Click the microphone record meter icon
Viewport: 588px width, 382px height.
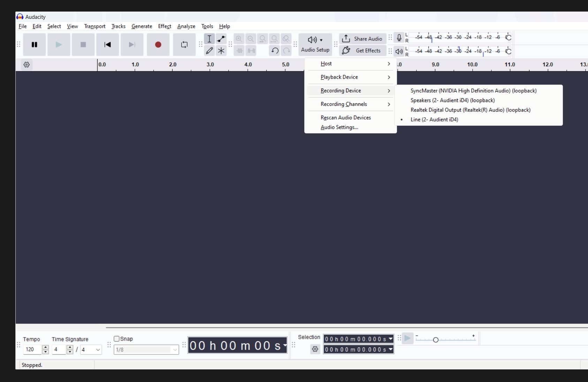click(x=399, y=38)
